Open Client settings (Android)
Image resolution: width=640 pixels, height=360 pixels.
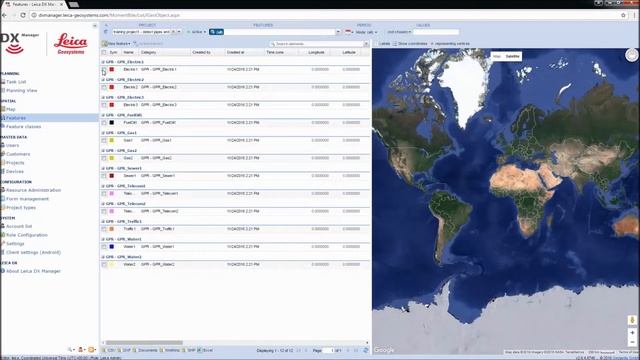point(33,252)
